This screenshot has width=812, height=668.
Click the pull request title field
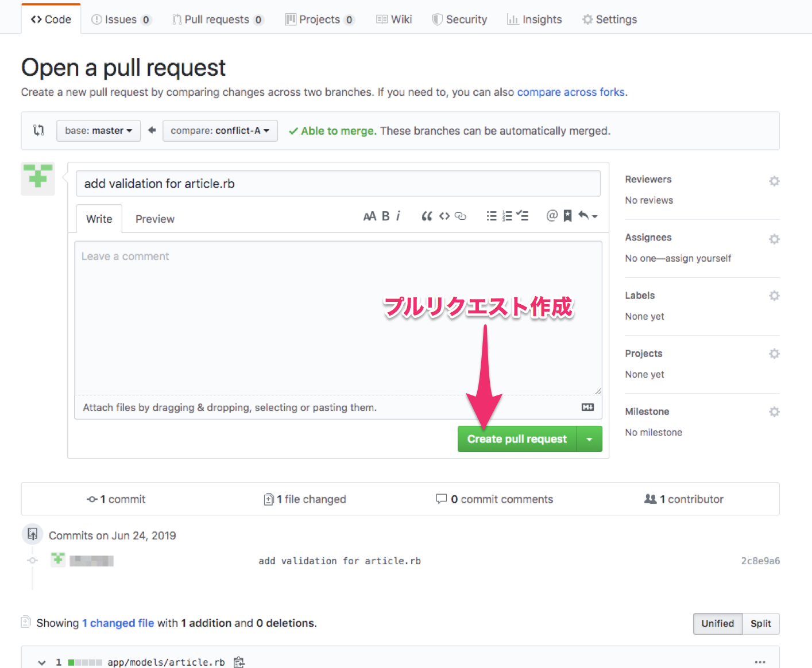[338, 184]
